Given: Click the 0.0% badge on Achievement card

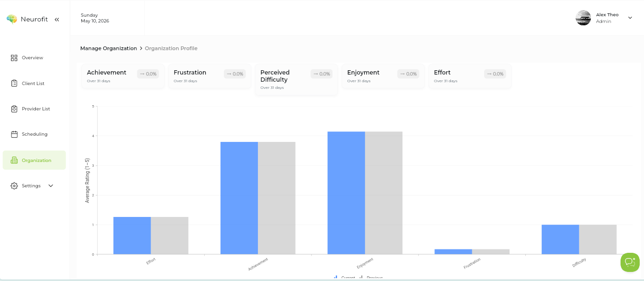Looking at the screenshot, I should pos(148,74).
